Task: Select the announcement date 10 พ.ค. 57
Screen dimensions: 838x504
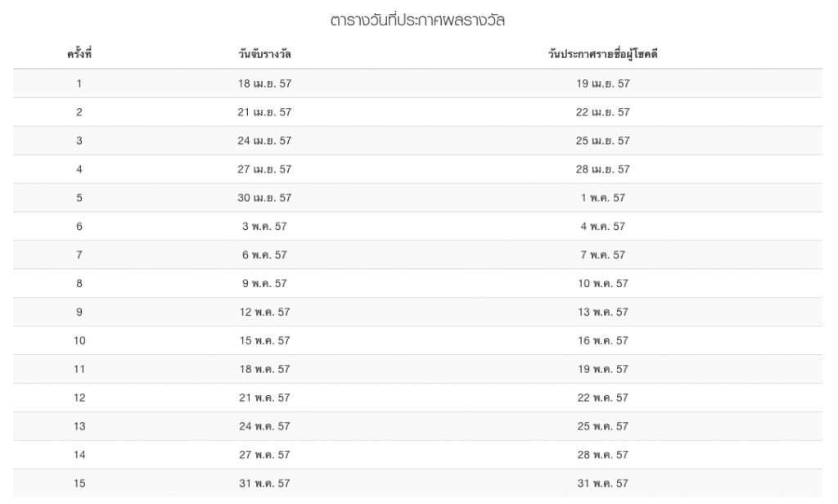Action: point(603,284)
